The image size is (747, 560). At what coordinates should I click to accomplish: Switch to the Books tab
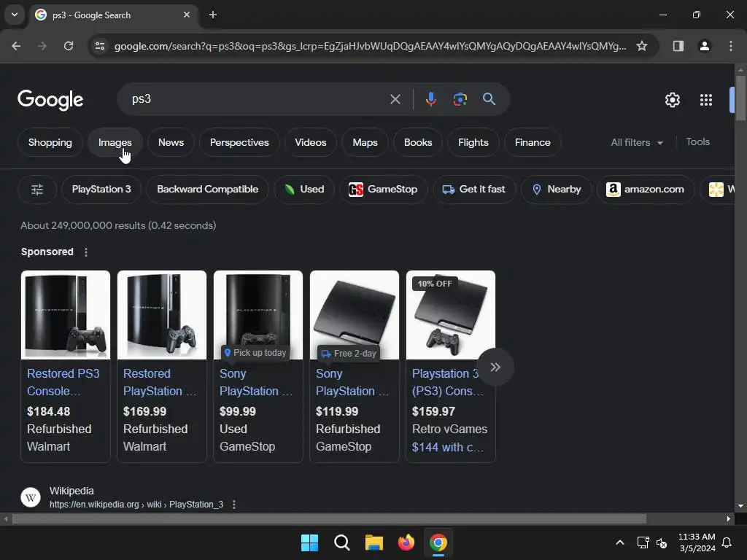tap(418, 142)
